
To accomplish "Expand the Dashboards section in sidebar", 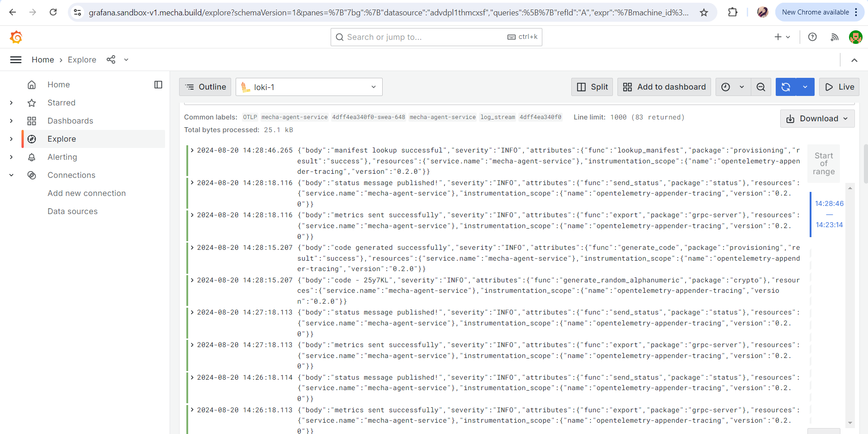I will (x=11, y=121).
